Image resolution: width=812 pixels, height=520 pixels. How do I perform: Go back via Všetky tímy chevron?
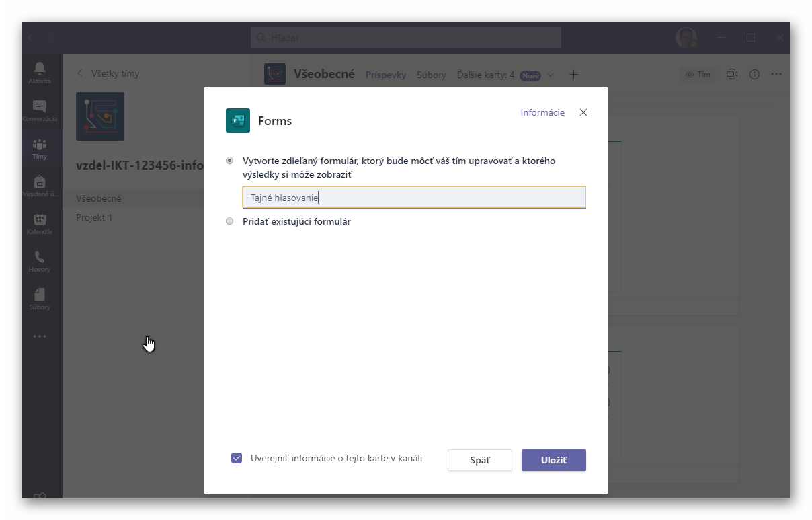pos(81,73)
